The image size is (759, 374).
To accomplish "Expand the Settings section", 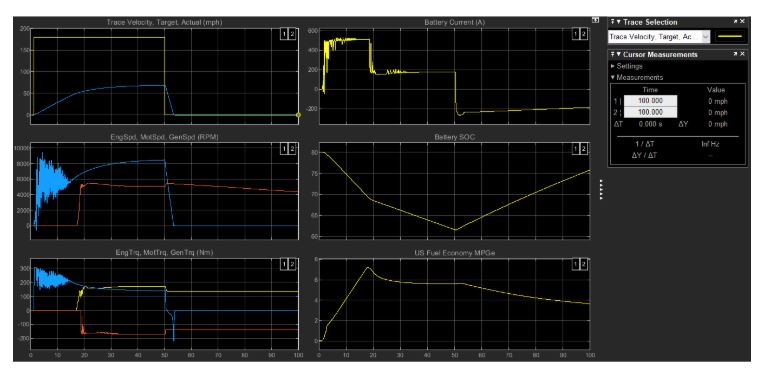I will (x=613, y=66).
